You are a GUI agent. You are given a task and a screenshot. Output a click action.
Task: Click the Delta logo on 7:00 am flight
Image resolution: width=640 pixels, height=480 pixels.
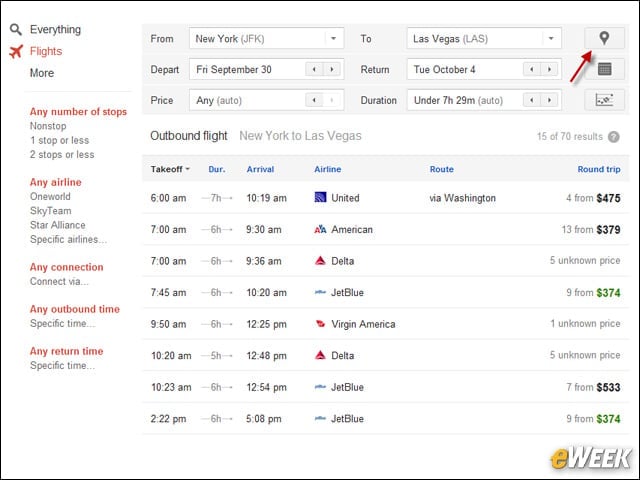click(x=320, y=260)
